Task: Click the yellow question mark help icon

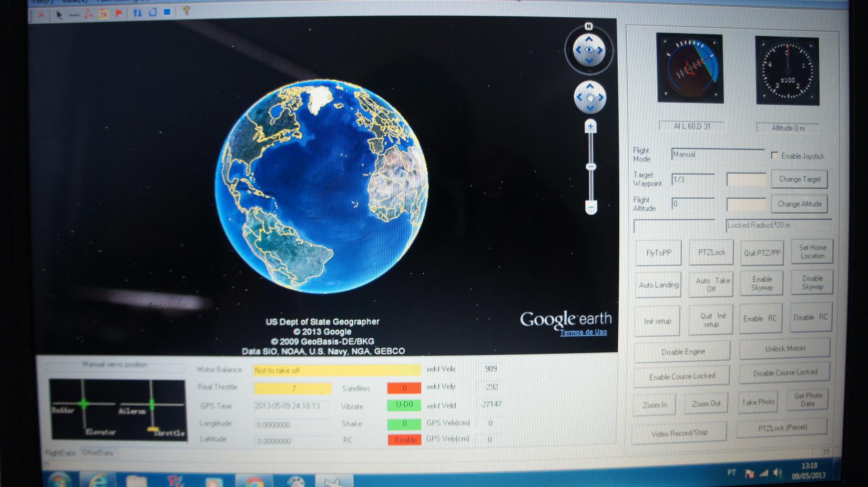Action: (x=186, y=11)
